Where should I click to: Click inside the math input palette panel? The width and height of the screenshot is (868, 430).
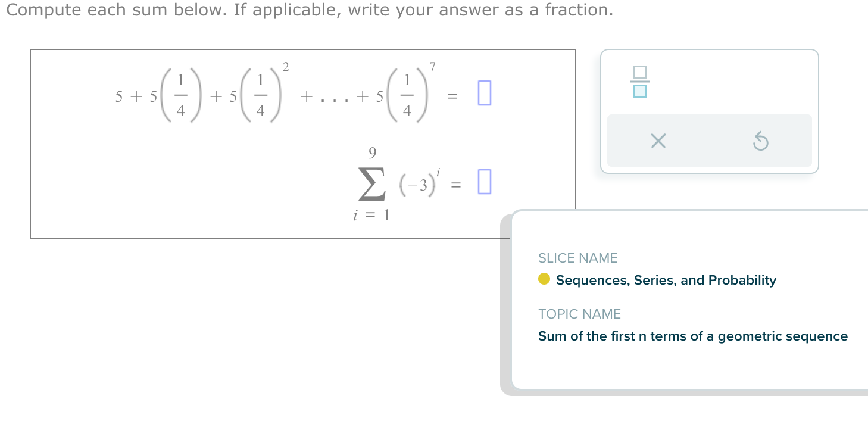tap(708, 110)
